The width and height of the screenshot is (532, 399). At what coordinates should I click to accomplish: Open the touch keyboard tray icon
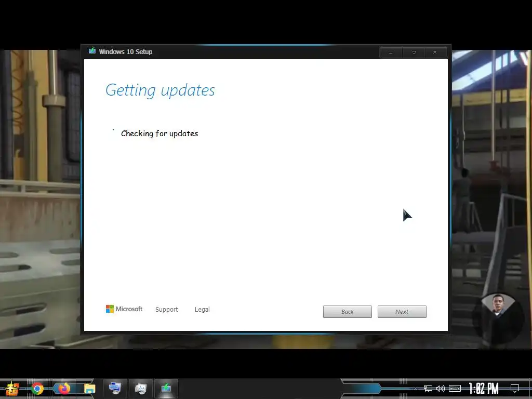click(x=455, y=389)
